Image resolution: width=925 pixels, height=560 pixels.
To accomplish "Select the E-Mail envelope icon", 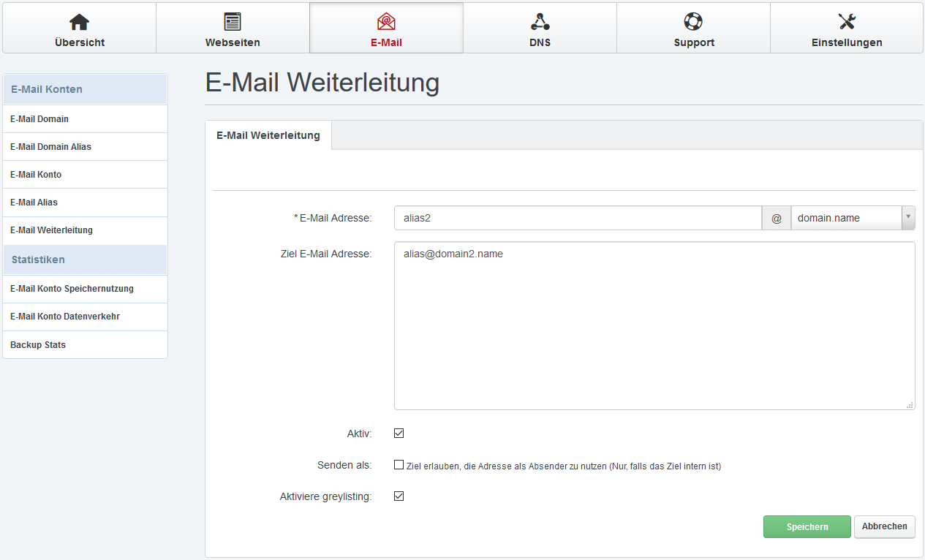I will point(386,22).
